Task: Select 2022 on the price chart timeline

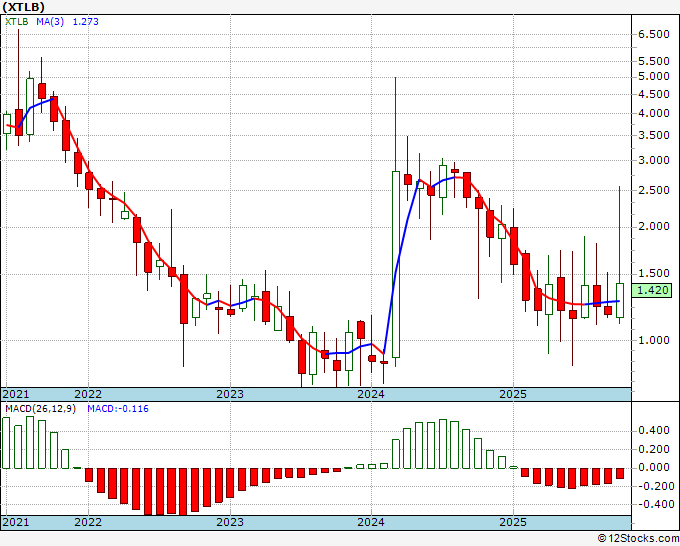Action: [x=88, y=395]
